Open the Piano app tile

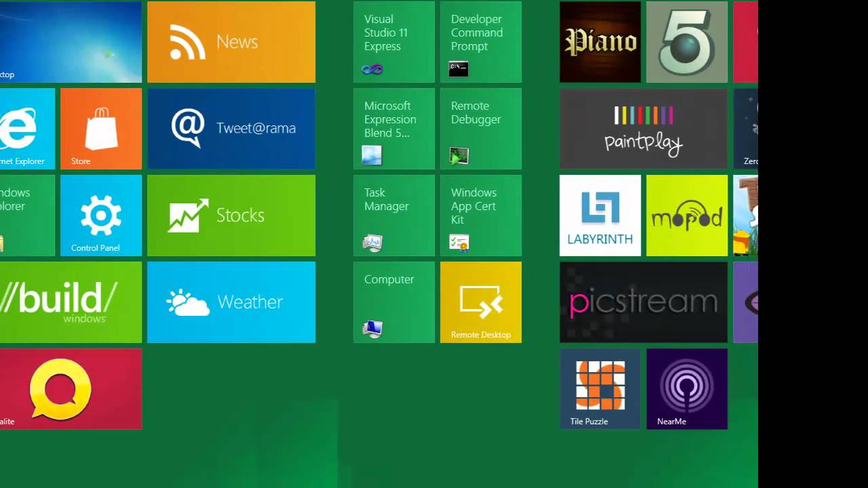(x=600, y=42)
